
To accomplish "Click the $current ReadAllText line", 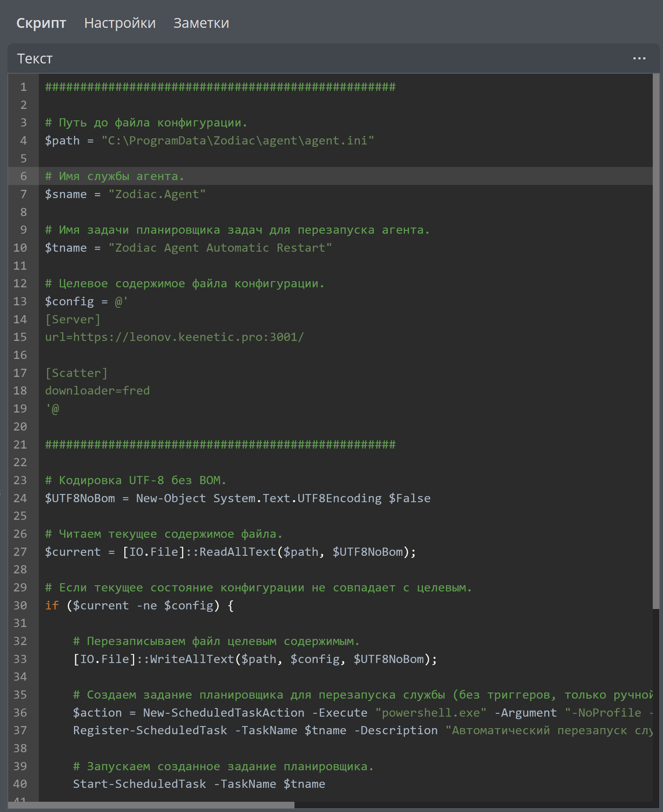I will point(230,552).
